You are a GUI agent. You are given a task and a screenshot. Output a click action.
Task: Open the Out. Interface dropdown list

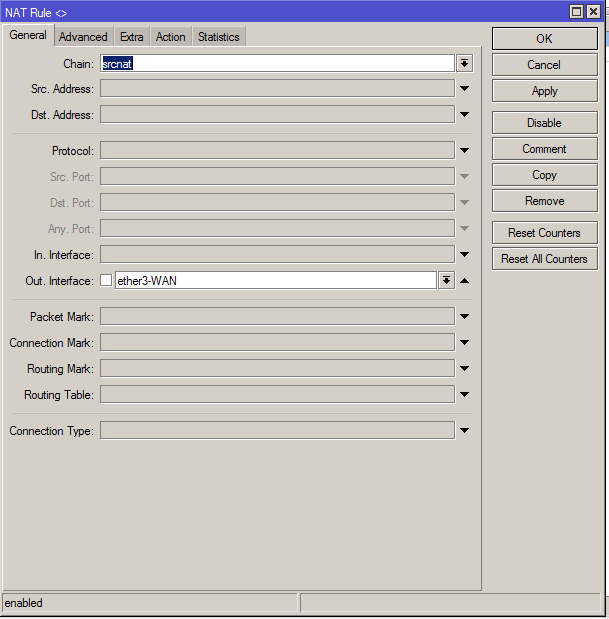click(446, 280)
